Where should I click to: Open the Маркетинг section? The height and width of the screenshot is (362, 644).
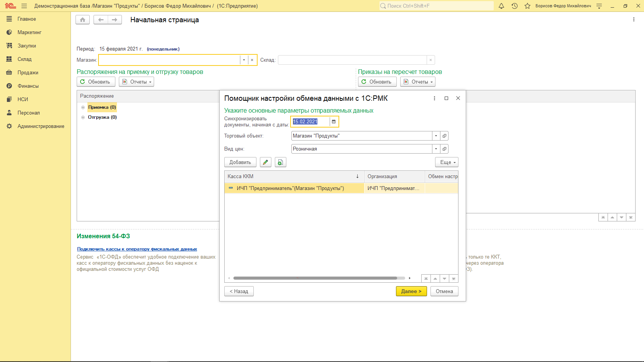click(29, 32)
